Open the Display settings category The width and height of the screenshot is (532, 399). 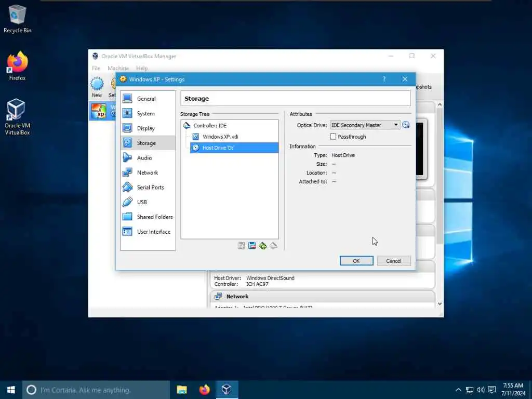(x=148, y=128)
